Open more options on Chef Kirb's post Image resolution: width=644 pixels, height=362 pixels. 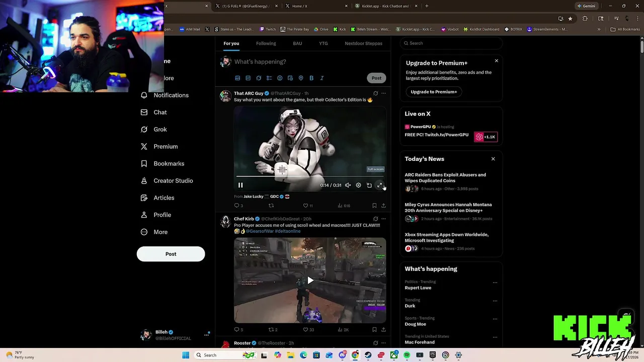[x=383, y=219]
